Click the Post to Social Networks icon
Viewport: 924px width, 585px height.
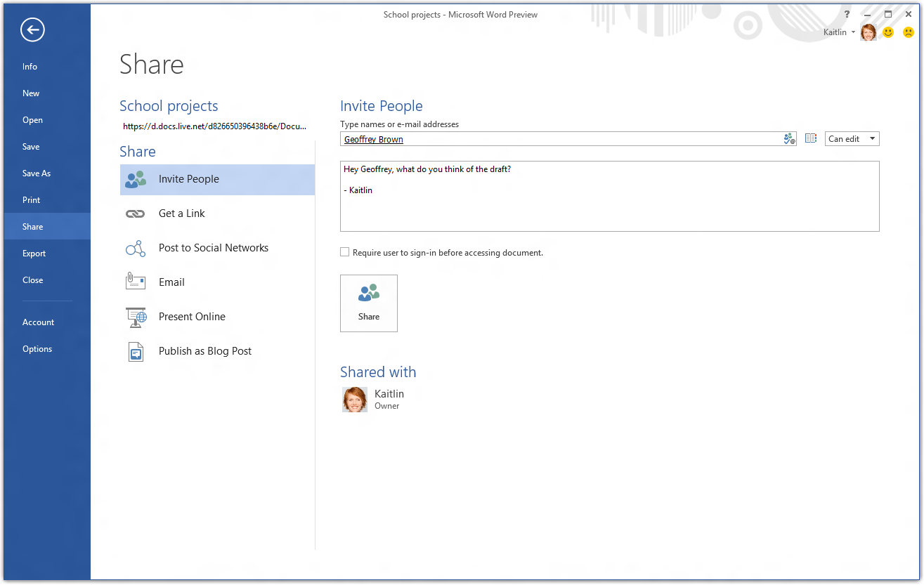(135, 249)
